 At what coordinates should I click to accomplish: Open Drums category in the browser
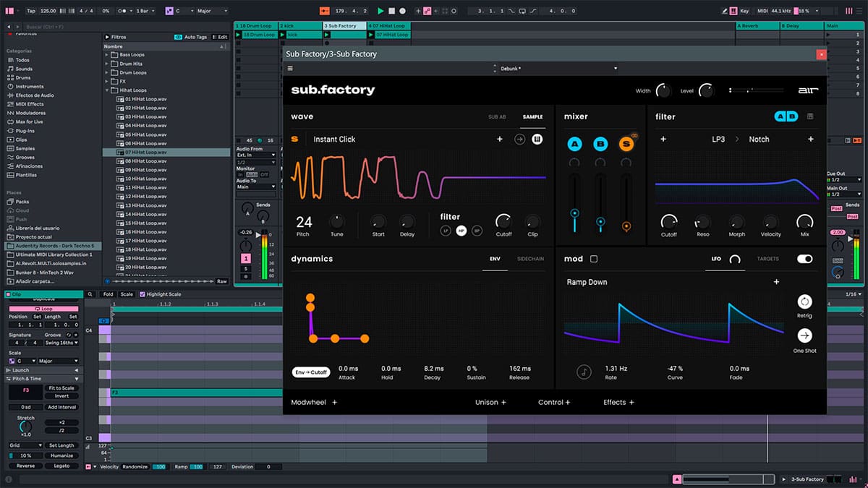point(22,77)
